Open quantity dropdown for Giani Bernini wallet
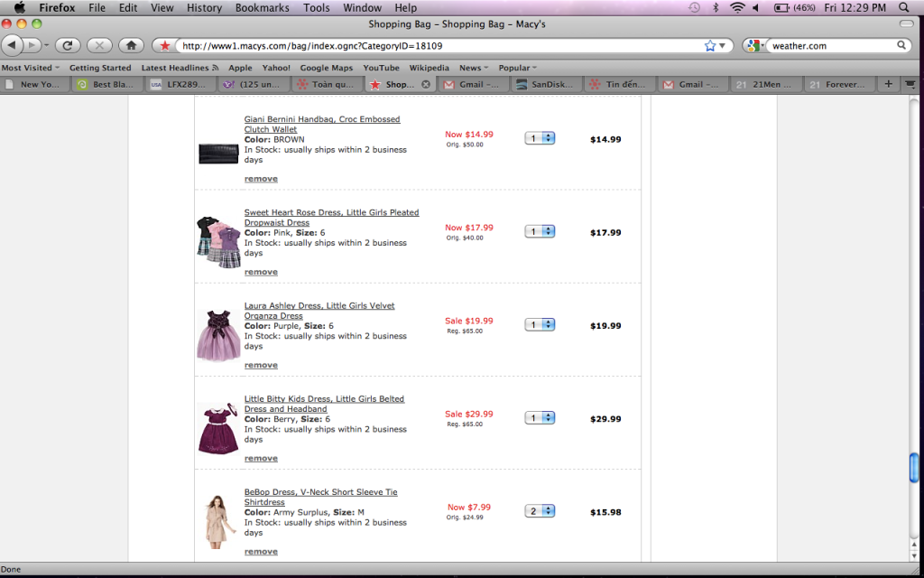This screenshot has height=578, width=924. [x=540, y=138]
